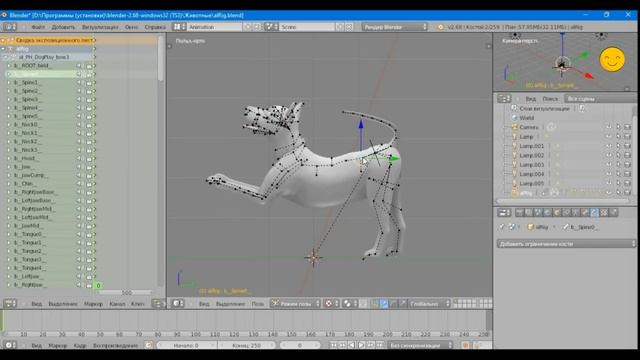
Task: Click the Blender logo in the info header
Action: point(440,27)
